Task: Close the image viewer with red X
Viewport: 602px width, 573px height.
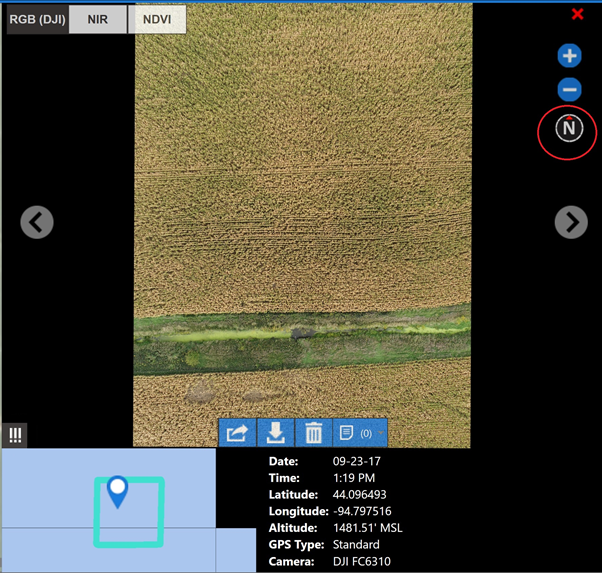Action: (x=577, y=14)
